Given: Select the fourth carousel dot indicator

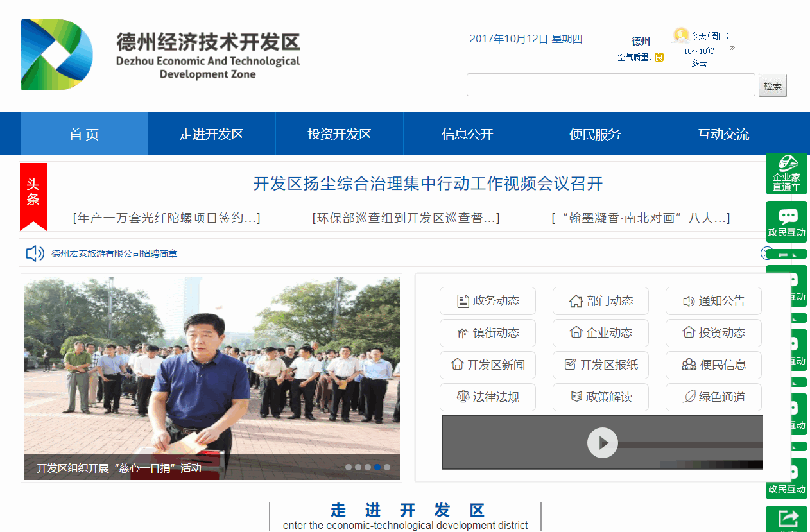Looking at the screenshot, I should pyautogui.click(x=377, y=467).
